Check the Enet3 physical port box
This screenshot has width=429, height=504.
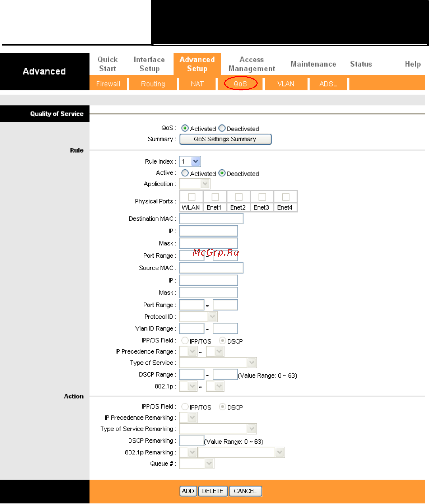click(x=262, y=197)
